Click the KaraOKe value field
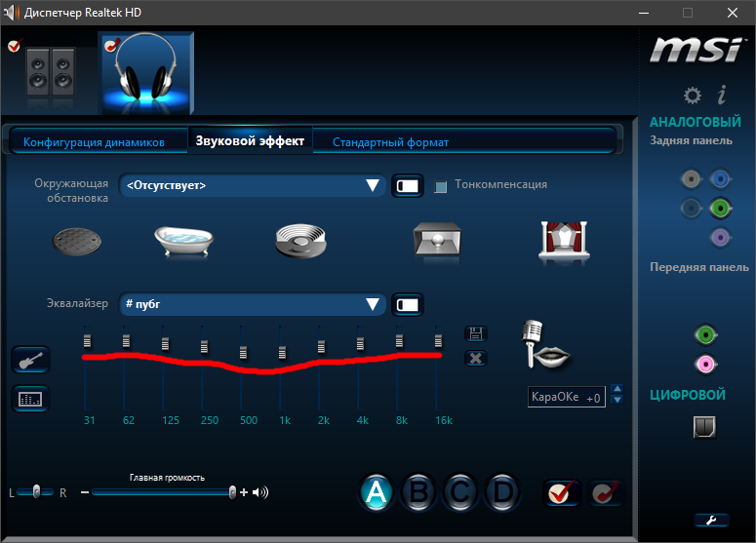This screenshot has width=756, height=543. coord(567,397)
